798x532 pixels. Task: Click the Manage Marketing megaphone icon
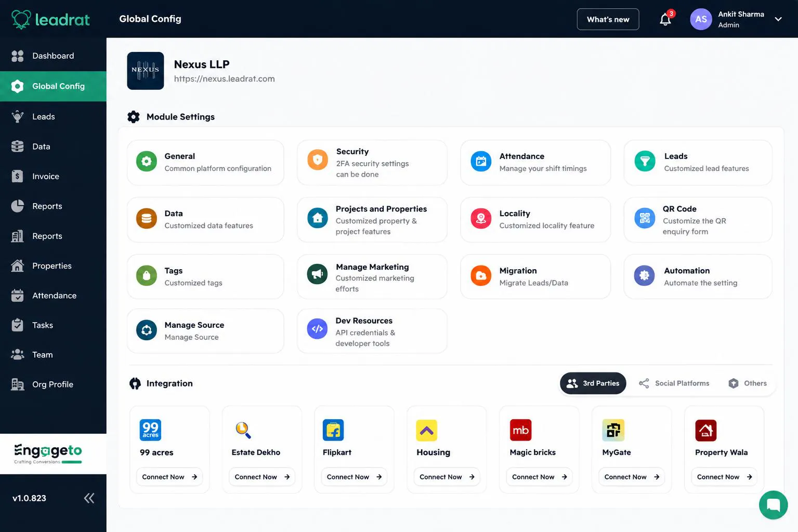coord(317,274)
